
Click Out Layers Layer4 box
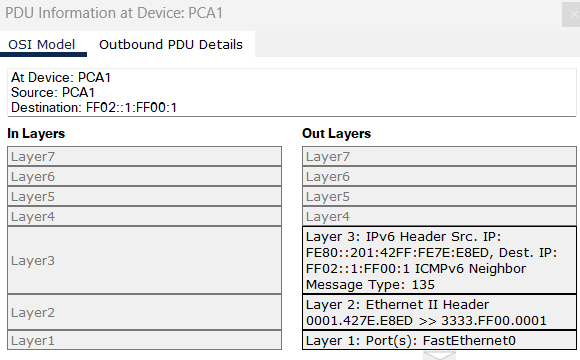pyautogui.click(x=439, y=216)
